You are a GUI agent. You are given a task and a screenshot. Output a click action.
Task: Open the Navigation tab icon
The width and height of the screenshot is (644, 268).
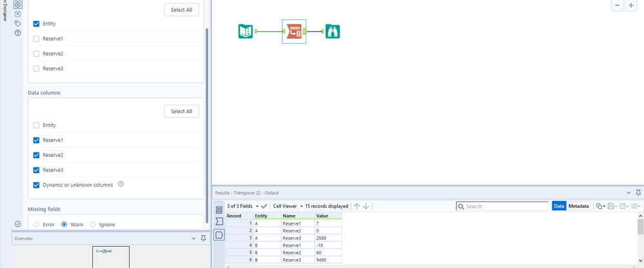(x=17, y=14)
